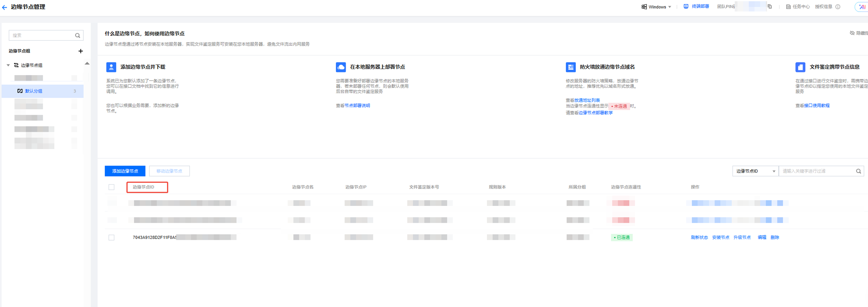
Task: Open the AI assistant button
Action: click(862, 7)
